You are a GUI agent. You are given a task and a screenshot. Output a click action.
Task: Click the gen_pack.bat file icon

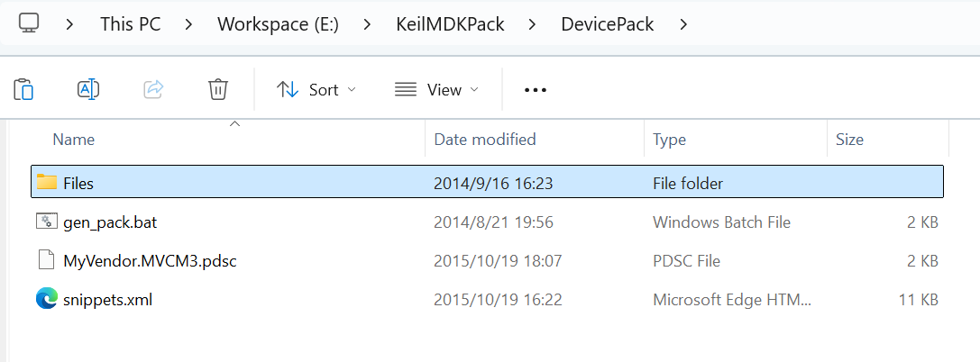[47, 221]
